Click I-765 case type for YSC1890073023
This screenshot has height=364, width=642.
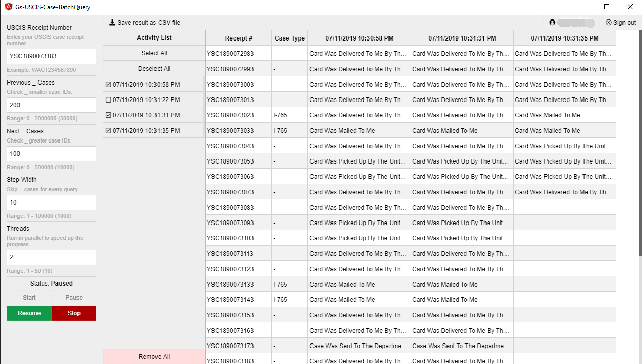(x=290, y=115)
